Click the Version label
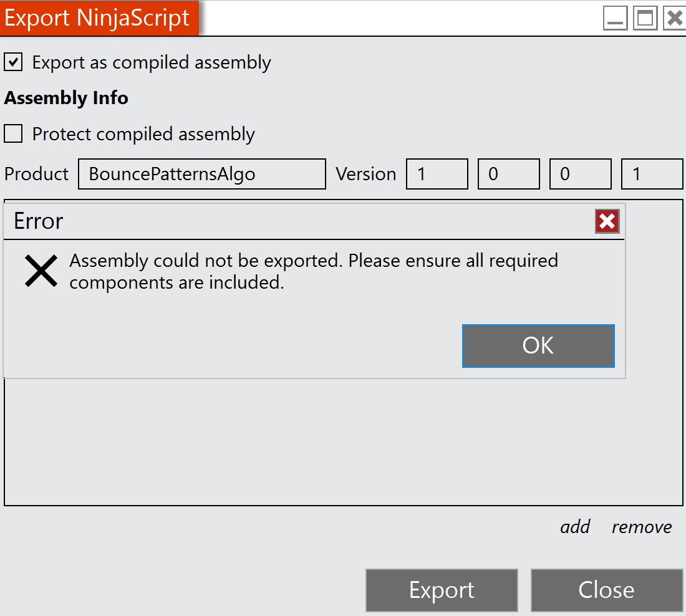686x616 pixels. coord(365,174)
